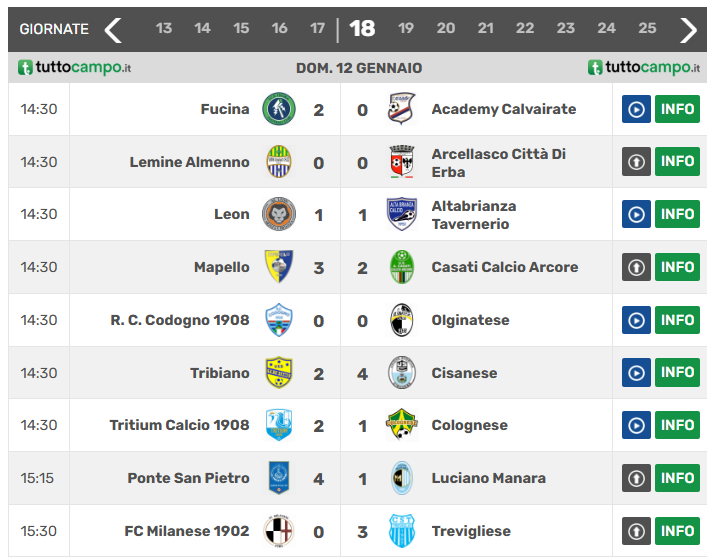Click the Leon lion crest icon

[x=278, y=214]
